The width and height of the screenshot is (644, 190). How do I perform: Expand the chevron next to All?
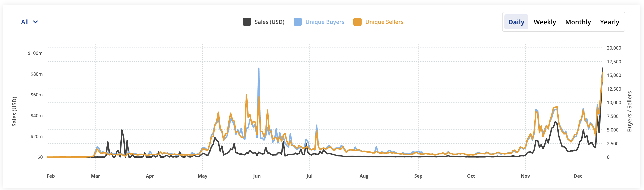click(35, 22)
